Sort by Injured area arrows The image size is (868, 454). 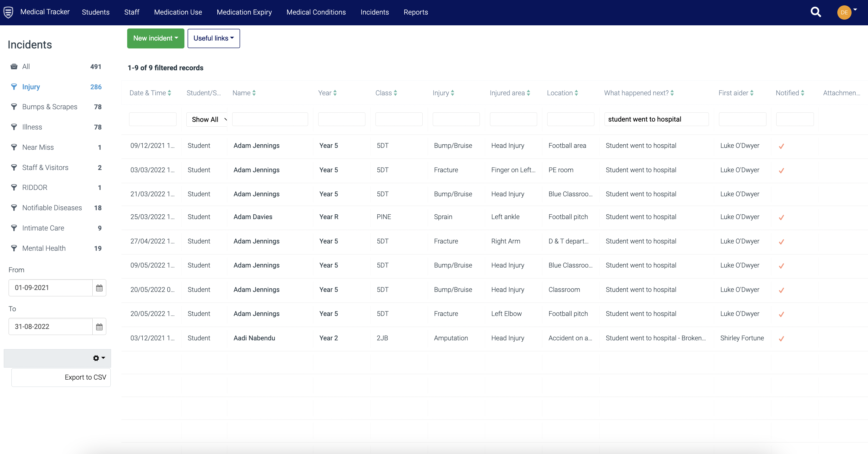(x=528, y=93)
